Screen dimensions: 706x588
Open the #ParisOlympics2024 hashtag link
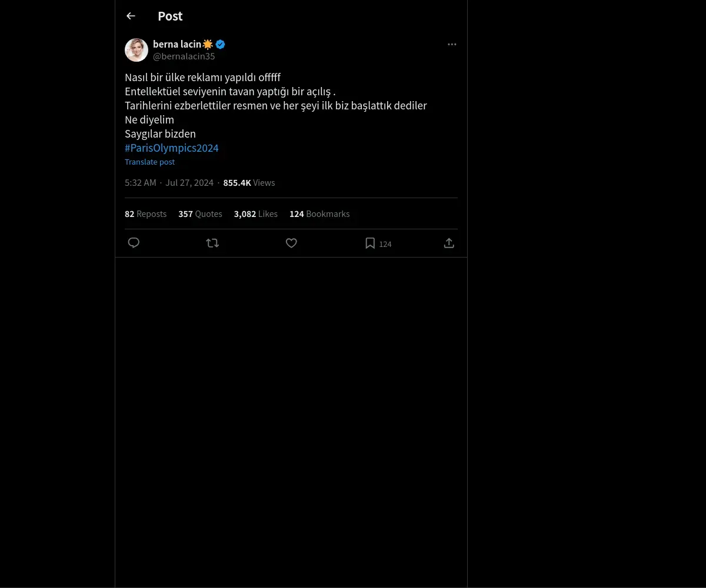[x=172, y=148]
